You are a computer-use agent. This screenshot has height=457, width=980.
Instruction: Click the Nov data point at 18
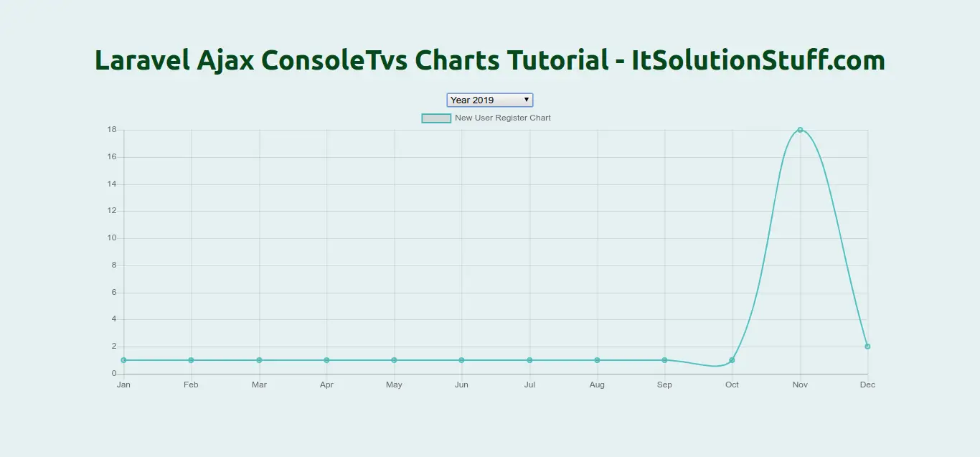[800, 130]
